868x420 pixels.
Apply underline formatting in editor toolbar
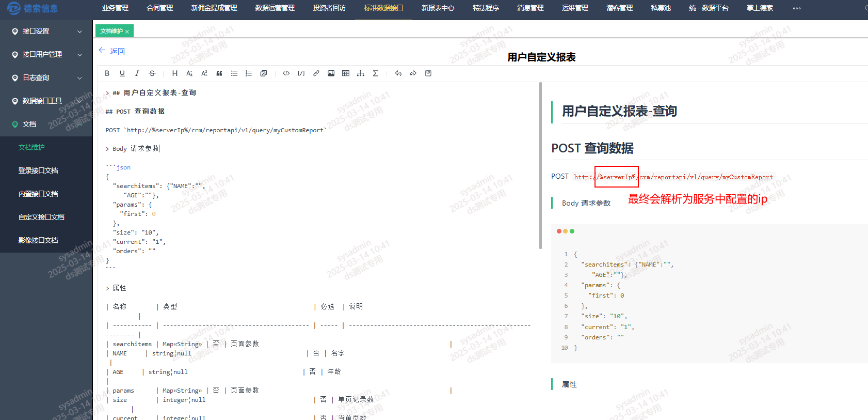122,73
